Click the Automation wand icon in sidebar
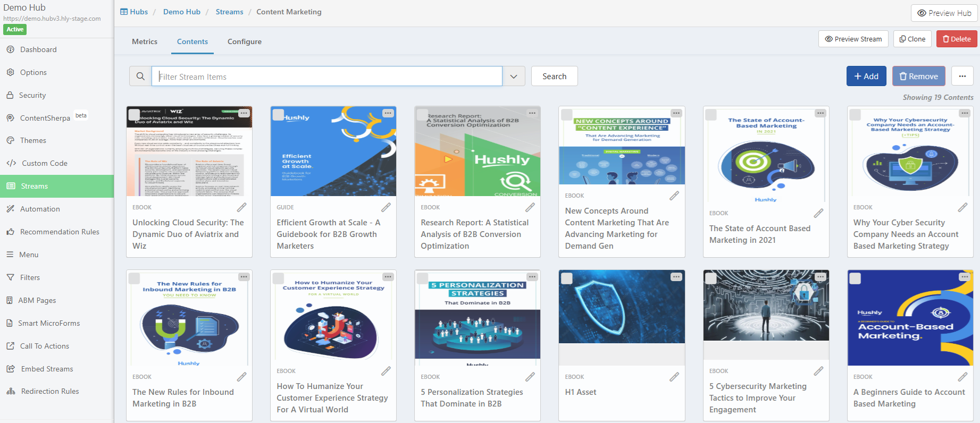Screen dimensions: 980x423 pyautogui.click(x=10, y=209)
